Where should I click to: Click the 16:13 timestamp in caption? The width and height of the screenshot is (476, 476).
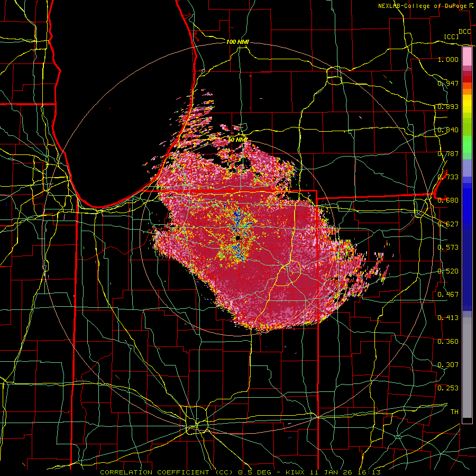(x=369, y=472)
